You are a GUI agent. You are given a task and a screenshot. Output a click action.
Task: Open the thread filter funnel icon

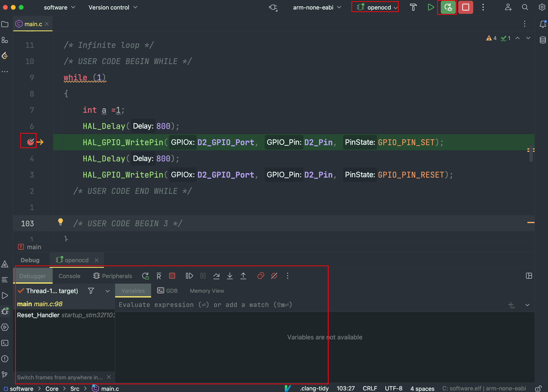click(91, 291)
